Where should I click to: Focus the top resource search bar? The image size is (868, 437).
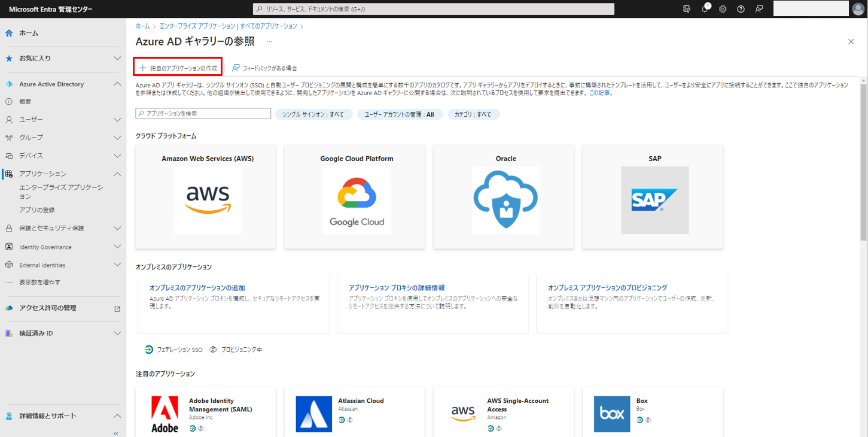point(434,9)
